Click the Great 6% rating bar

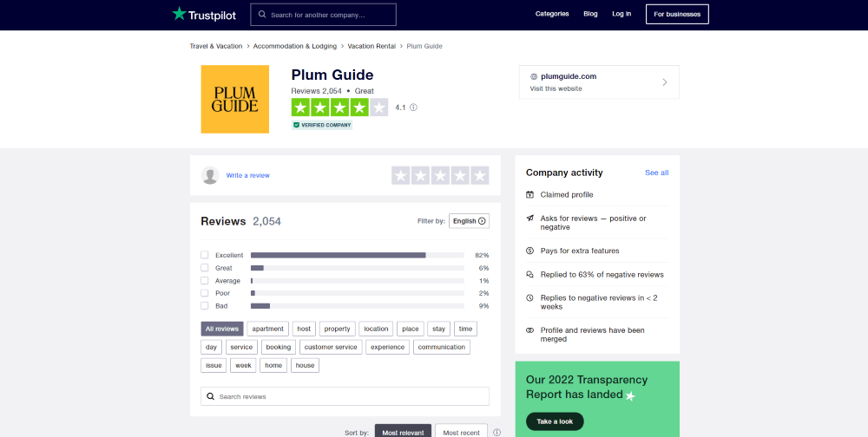coord(357,268)
